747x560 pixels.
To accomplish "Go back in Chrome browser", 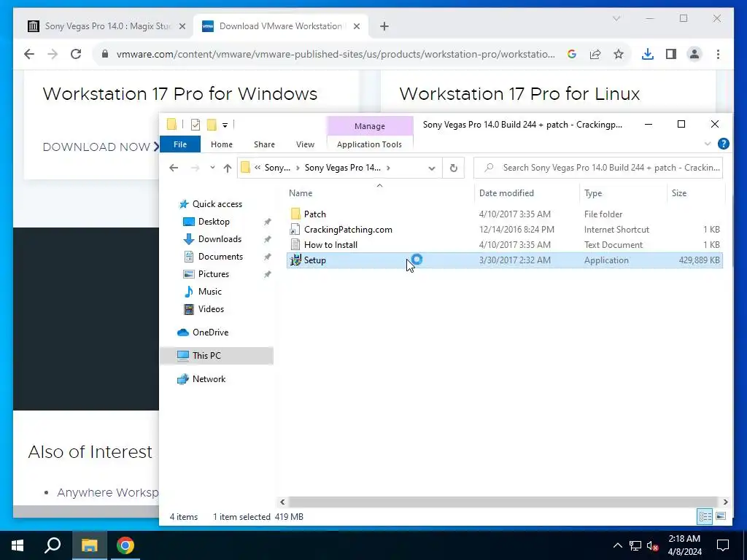I will click(29, 54).
